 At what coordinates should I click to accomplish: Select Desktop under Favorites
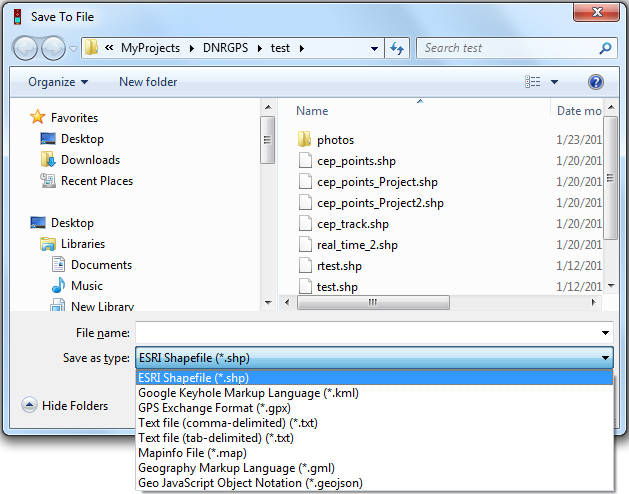point(72,139)
